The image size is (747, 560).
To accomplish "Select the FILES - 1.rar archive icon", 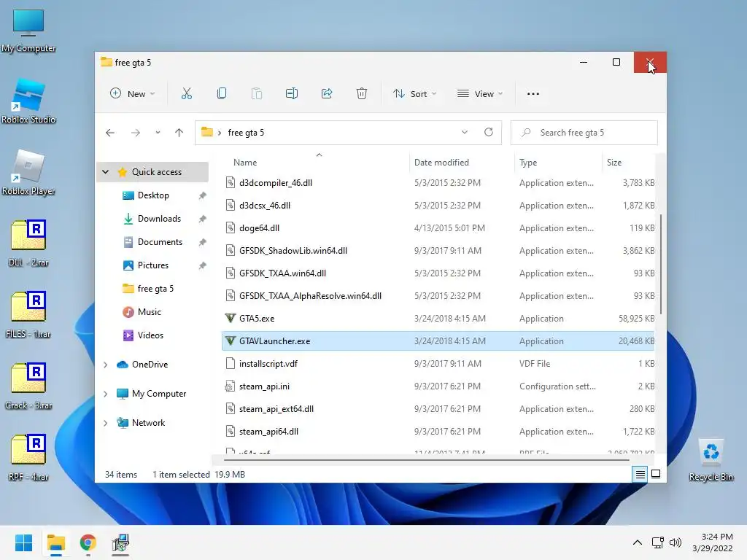I will (28, 315).
